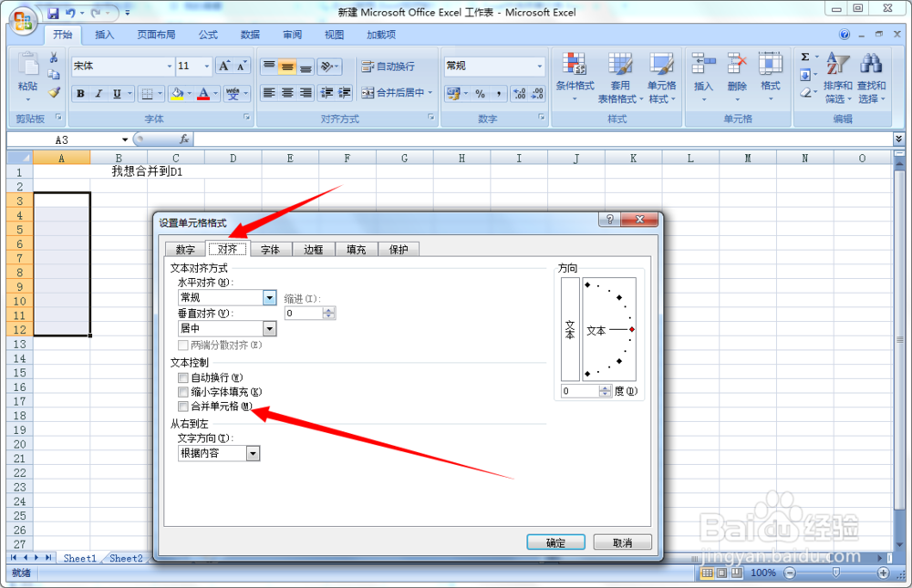Open 文字方向 dropdown showing 根据内容

[x=253, y=453]
